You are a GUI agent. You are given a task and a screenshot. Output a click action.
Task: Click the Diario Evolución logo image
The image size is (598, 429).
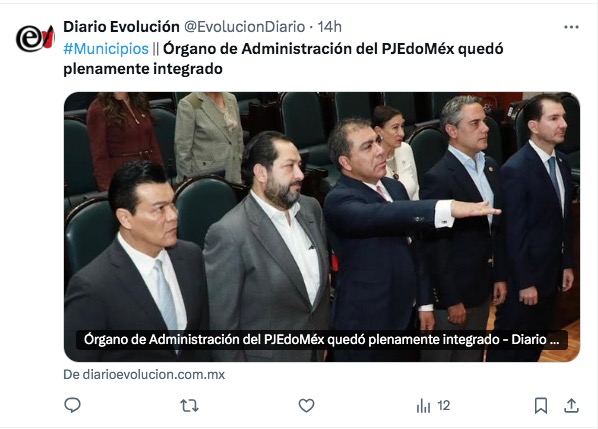point(35,37)
